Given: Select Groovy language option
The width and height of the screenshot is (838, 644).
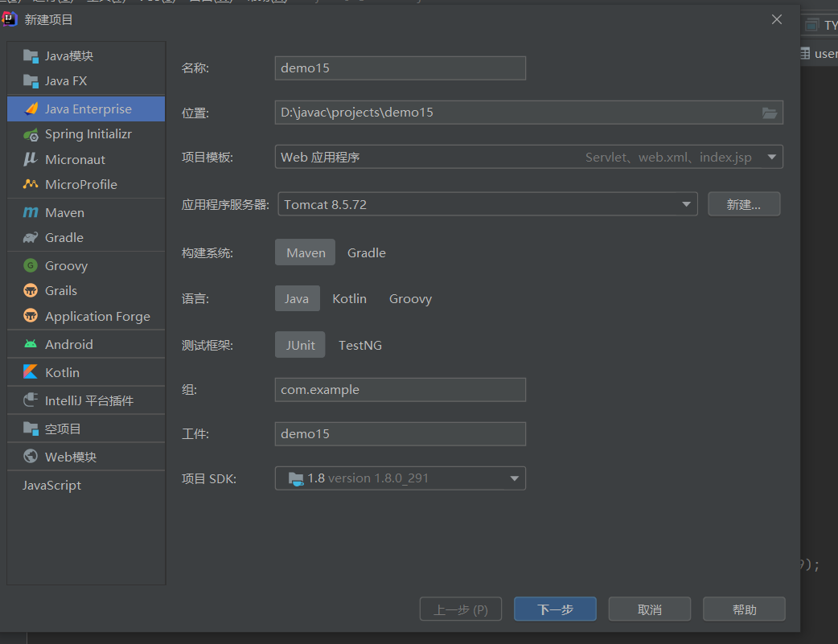Looking at the screenshot, I should point(410,299).
